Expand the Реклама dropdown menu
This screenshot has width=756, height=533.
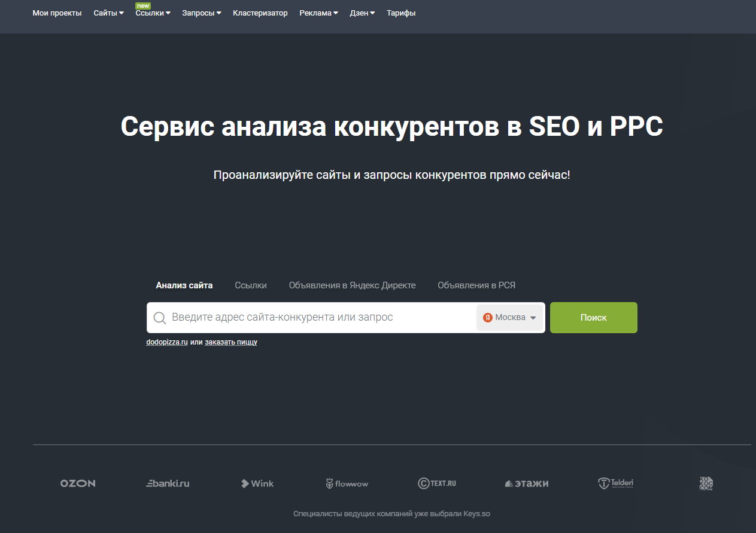click(318, 13)
